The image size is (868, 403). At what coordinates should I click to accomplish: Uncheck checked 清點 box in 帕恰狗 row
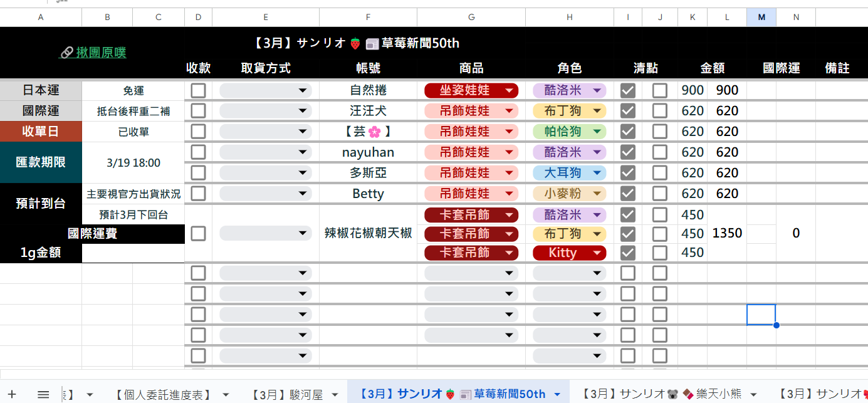627,132
